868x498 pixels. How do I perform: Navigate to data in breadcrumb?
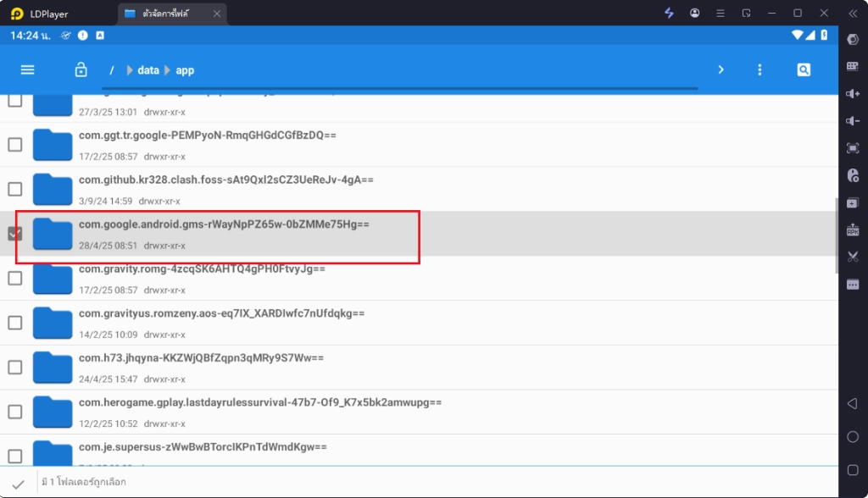[147, 70]
